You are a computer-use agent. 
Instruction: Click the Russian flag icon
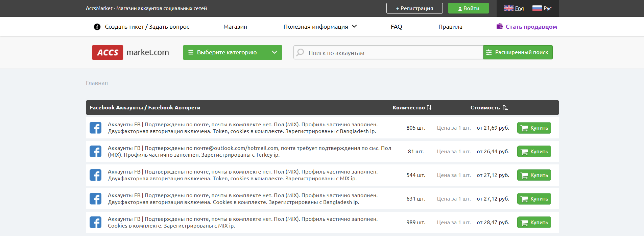537,8
